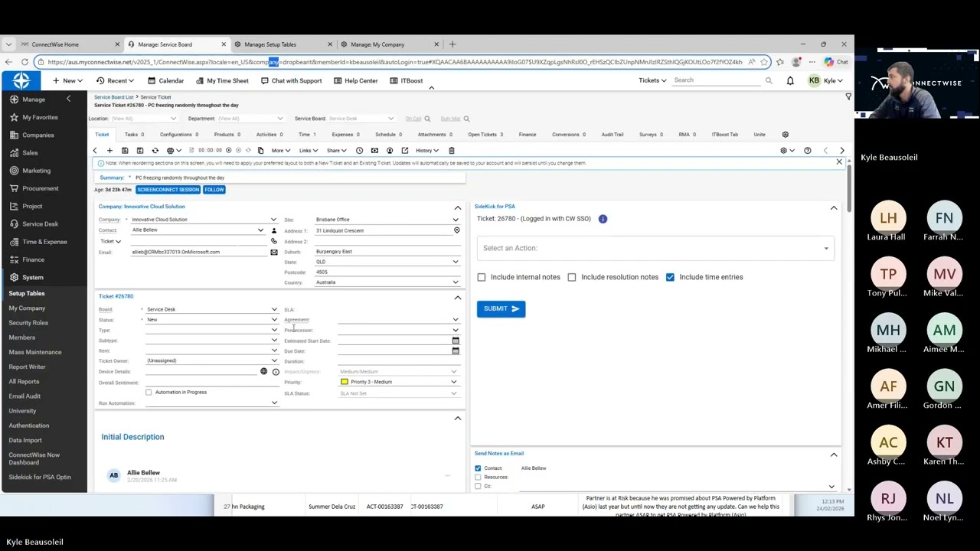Click the ConnectWise logo icon
The image size is (980, 551).
coord(21,80)
